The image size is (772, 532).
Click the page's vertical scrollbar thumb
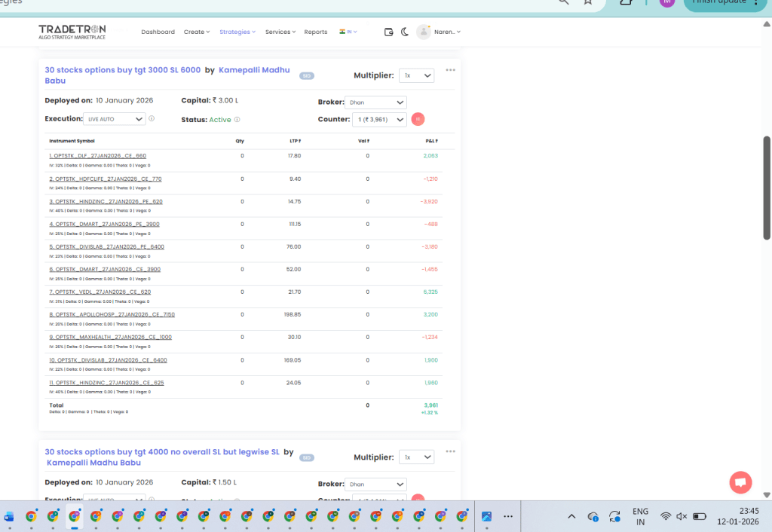[767, 188]
